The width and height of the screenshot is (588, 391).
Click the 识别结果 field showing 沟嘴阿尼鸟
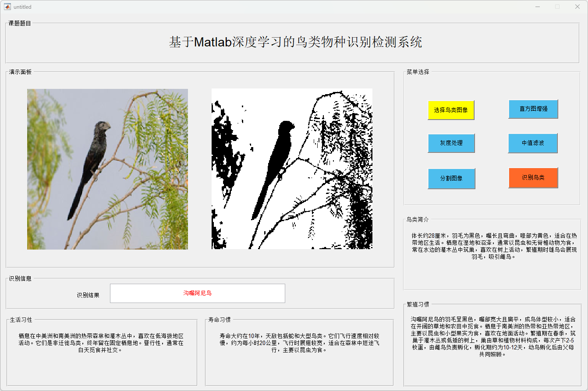tap(197, 293)
